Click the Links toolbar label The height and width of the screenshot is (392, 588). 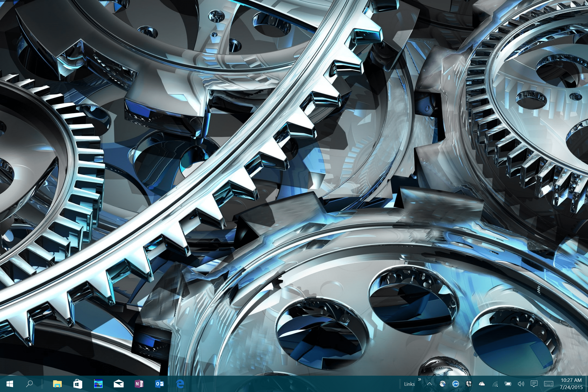(x=409, y=384)
